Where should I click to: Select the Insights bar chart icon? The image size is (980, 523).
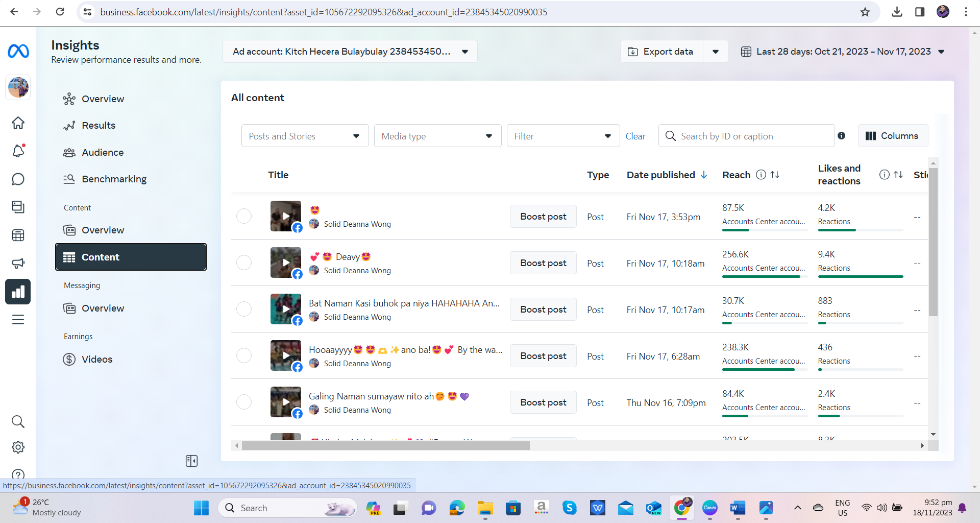coord(18,292)
